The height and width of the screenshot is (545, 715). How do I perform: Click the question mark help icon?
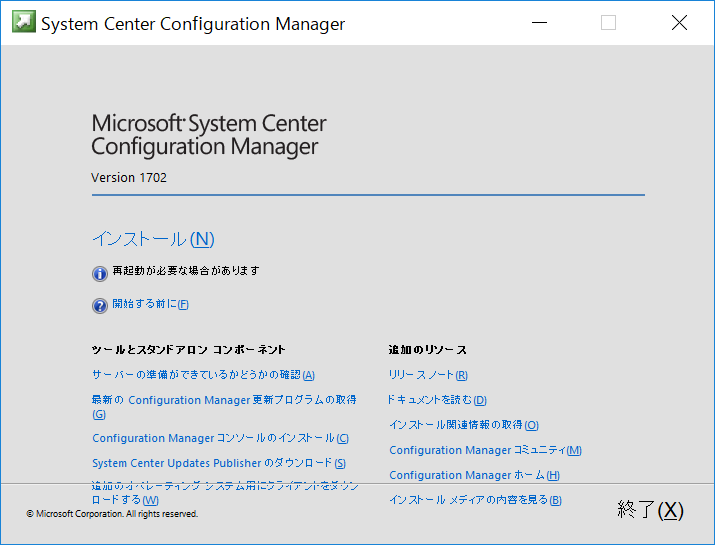[x=100, y=306]
